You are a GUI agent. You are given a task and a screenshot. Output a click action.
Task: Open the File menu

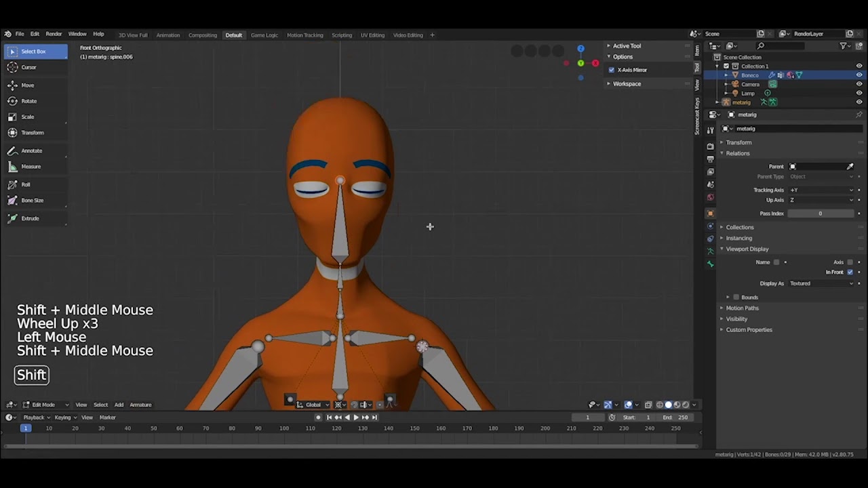click(x=20, y=35)
